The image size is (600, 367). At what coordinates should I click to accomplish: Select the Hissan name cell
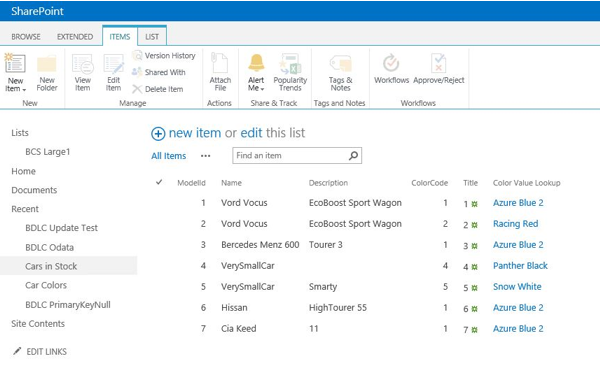[x=234, y=308]
